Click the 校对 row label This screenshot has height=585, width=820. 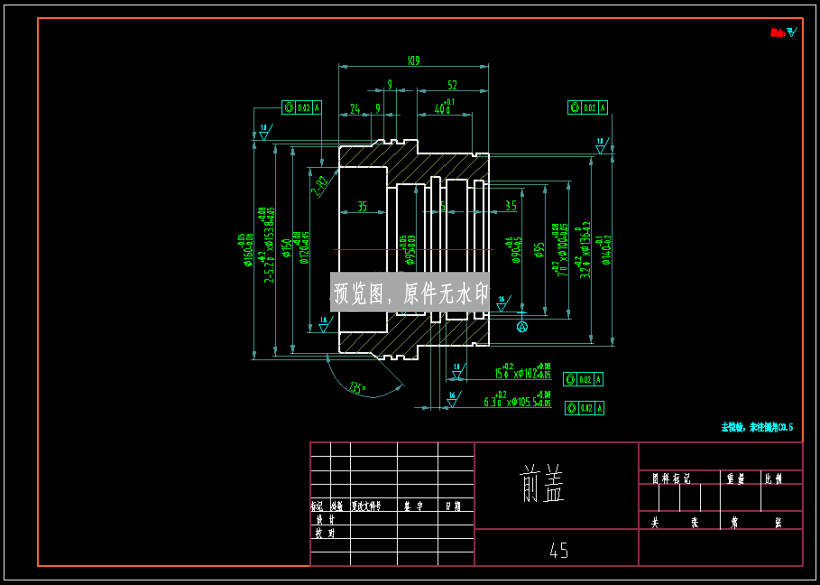click(x=325, y=533)
